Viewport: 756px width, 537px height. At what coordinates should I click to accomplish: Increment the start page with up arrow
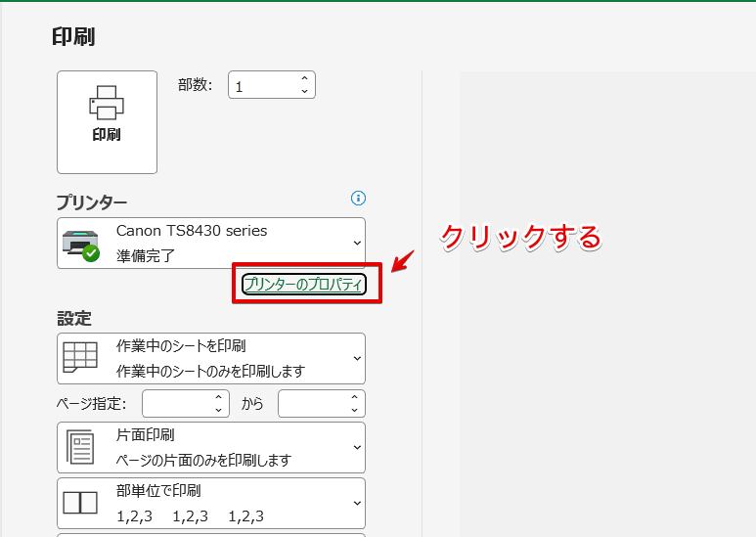[x=218, y=397]
